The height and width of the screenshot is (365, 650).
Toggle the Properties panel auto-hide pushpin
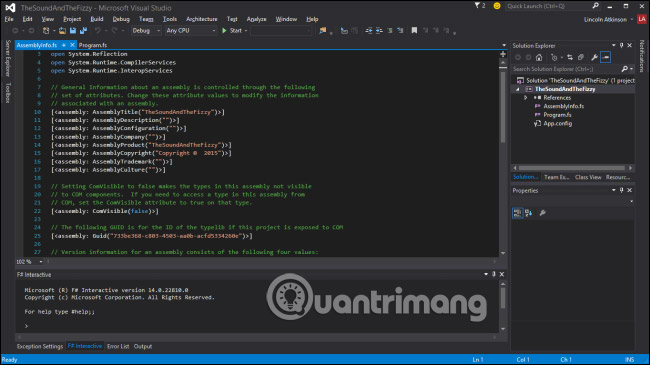pos(621,190)
